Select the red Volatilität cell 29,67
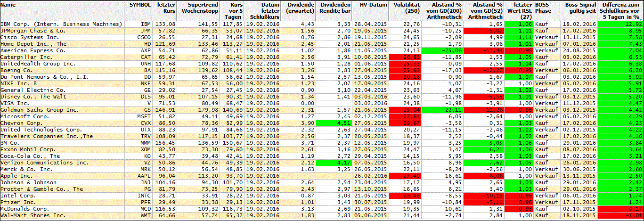 405,123
